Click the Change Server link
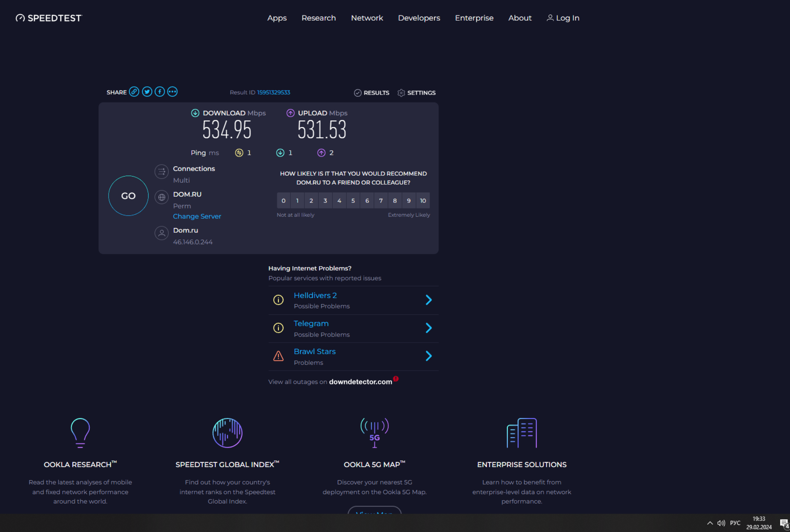Image resolution: width=790 pixels, height=532 pixels. [x=197, y=216]
